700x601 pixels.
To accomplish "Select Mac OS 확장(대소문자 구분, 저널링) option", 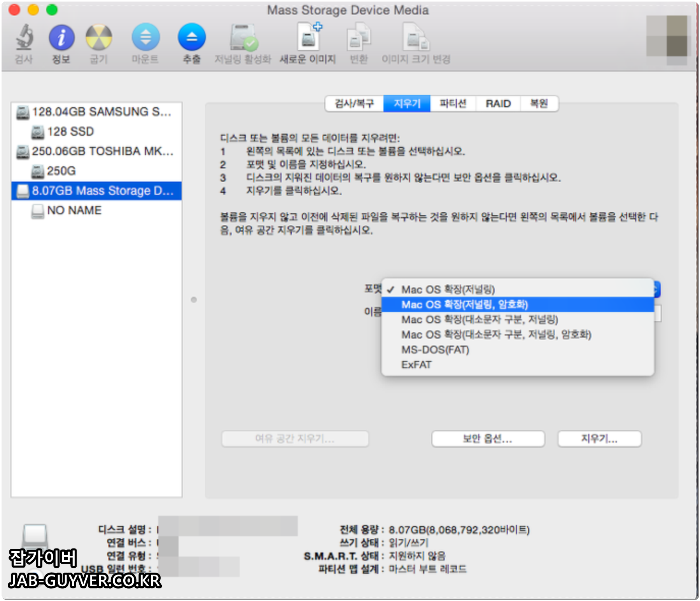I will tap(480, 320).
